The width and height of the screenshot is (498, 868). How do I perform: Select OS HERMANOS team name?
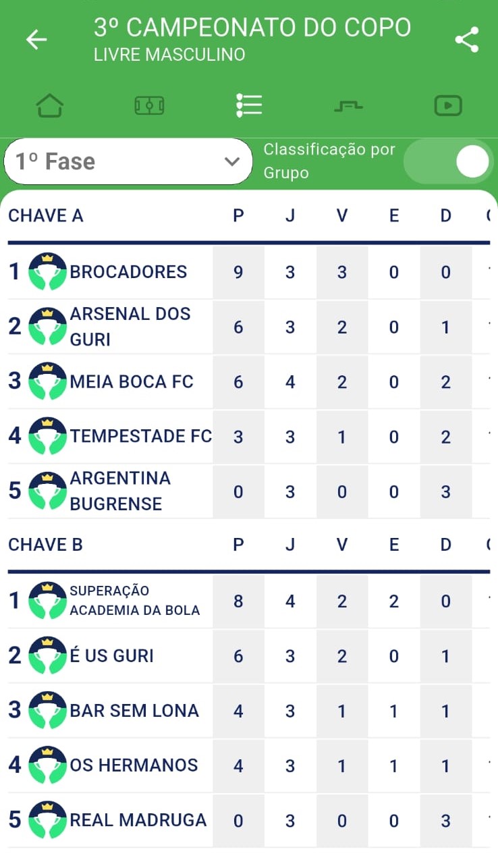pos(134,765)
